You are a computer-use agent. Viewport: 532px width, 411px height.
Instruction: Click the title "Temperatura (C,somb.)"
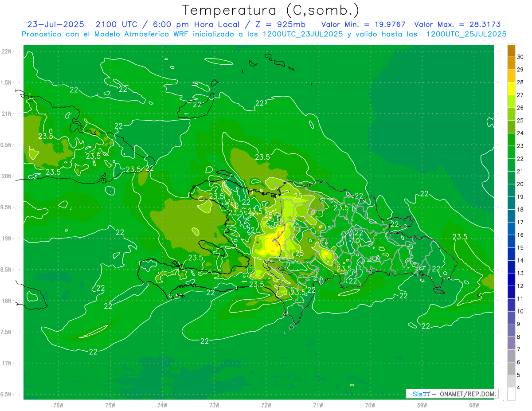coord(270,10)
